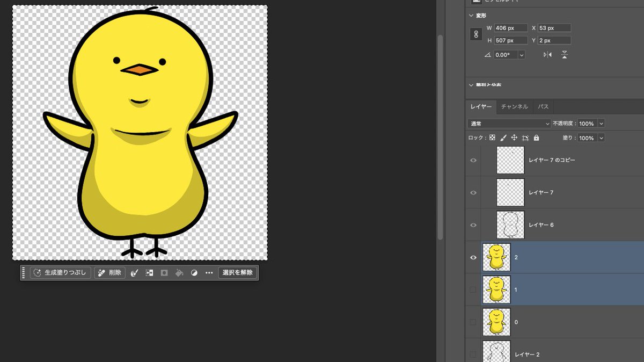Viewport: 644px width, 362px height.
Task: Open the 不透明度 opacity dropdown arrow
Action: (601, 124)
